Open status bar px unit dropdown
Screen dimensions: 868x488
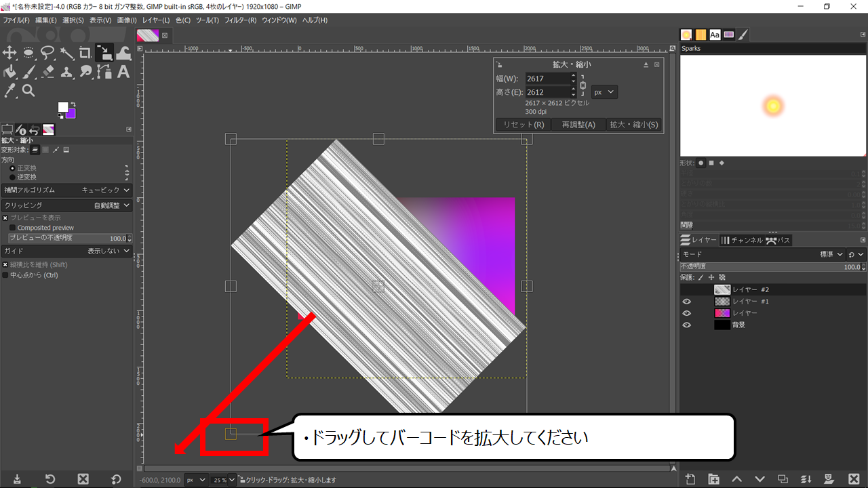tap(196, 480)
